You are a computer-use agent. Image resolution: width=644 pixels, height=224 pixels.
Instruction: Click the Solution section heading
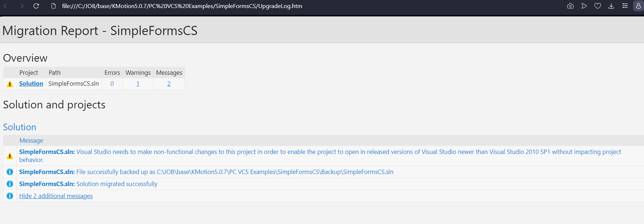click(x=20, y=127)
